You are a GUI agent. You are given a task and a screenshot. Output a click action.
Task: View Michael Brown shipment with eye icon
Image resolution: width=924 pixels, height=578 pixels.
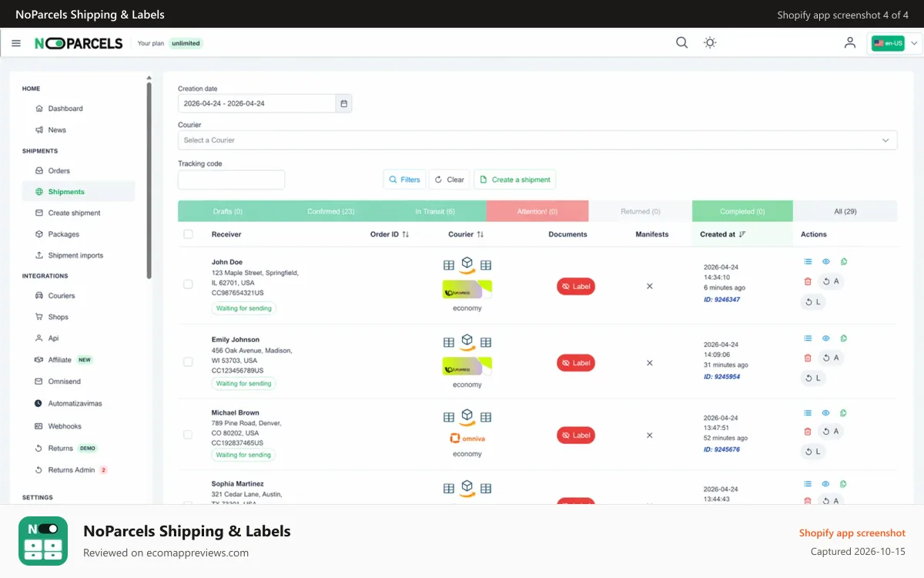tap(825, 413)
